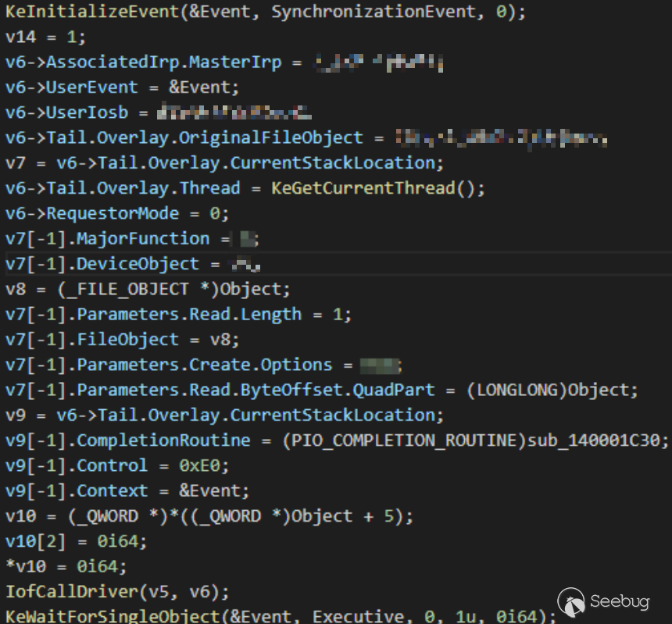Click the '*v10 = 0i64;' line
Image resolution: width=672 pixels, height=624 pixels.
pos(66,568)
